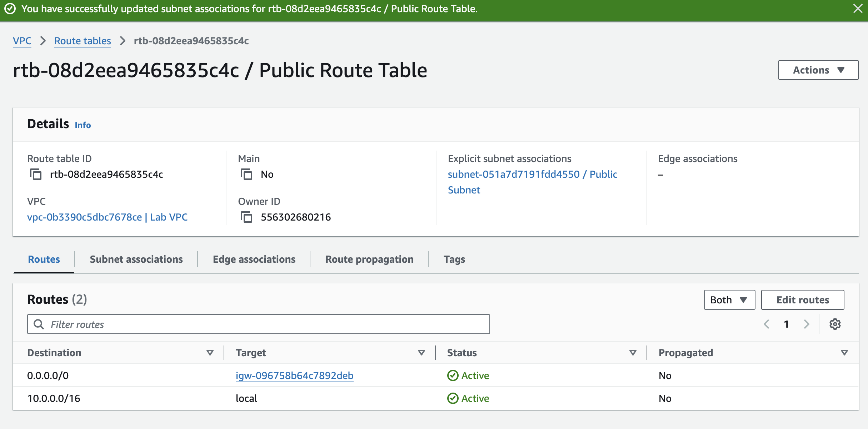Copy the Main value icon
868x429 pixels.
click(246, 175)
